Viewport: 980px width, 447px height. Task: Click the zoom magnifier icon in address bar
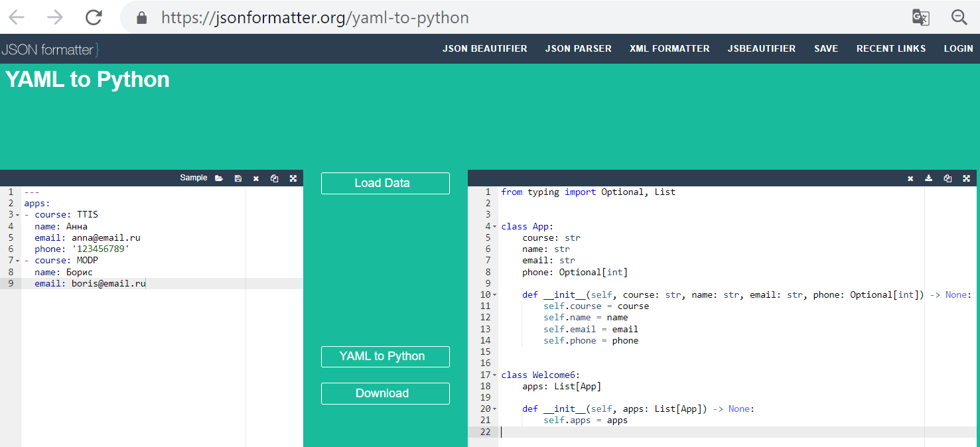(x=959, y=18)
